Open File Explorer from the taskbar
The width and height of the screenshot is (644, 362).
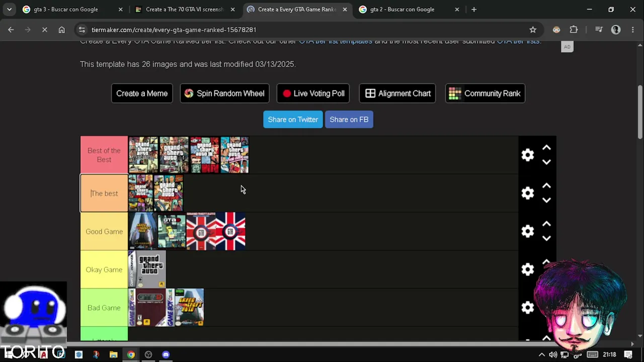(113, 354)
